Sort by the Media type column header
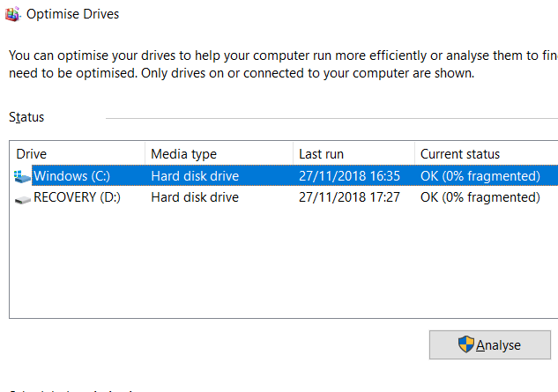 click(x=183, y=154)
